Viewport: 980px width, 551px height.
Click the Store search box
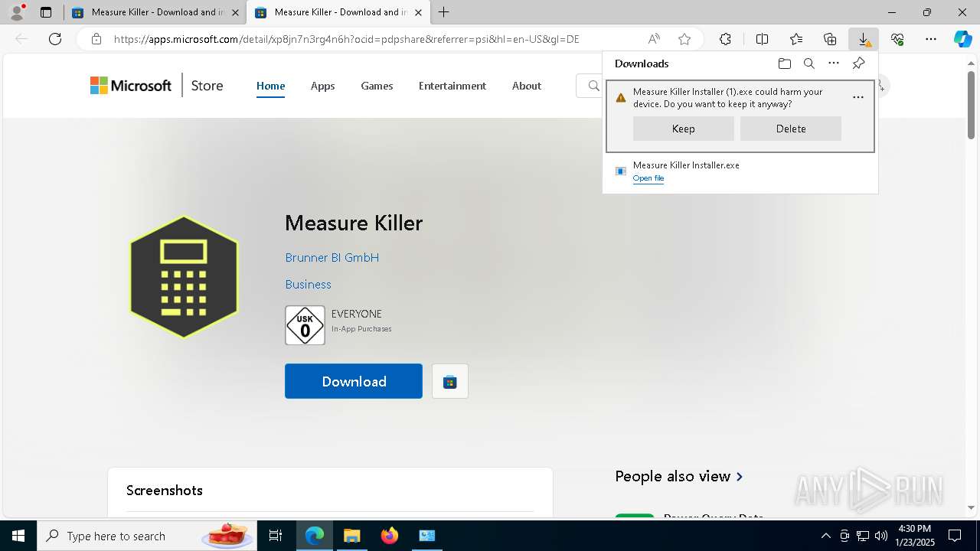click(x=590, y=86)
